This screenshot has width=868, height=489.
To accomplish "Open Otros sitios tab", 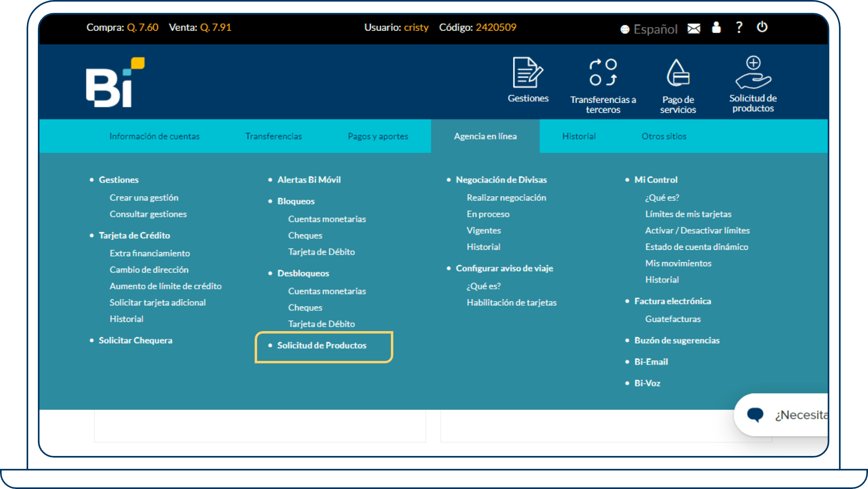I will [x=664, y=136].
